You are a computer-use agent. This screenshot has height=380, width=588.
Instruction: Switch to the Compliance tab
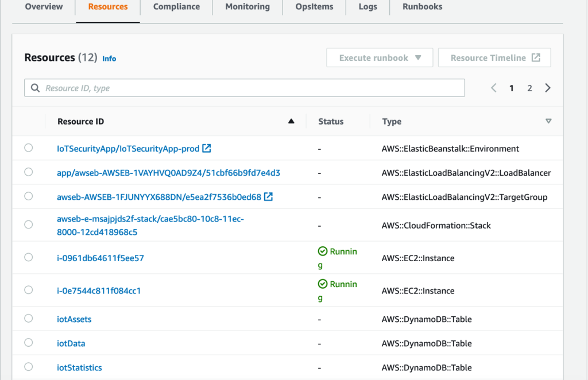pyautogui.click(x=176, y=7)
